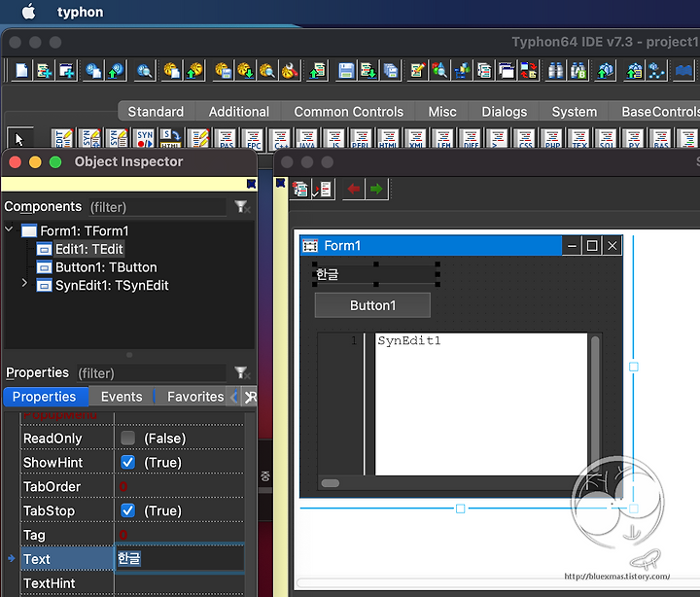The image size is (700, 597).
Task: Open the Standard component palette tab
Action: 156,112
